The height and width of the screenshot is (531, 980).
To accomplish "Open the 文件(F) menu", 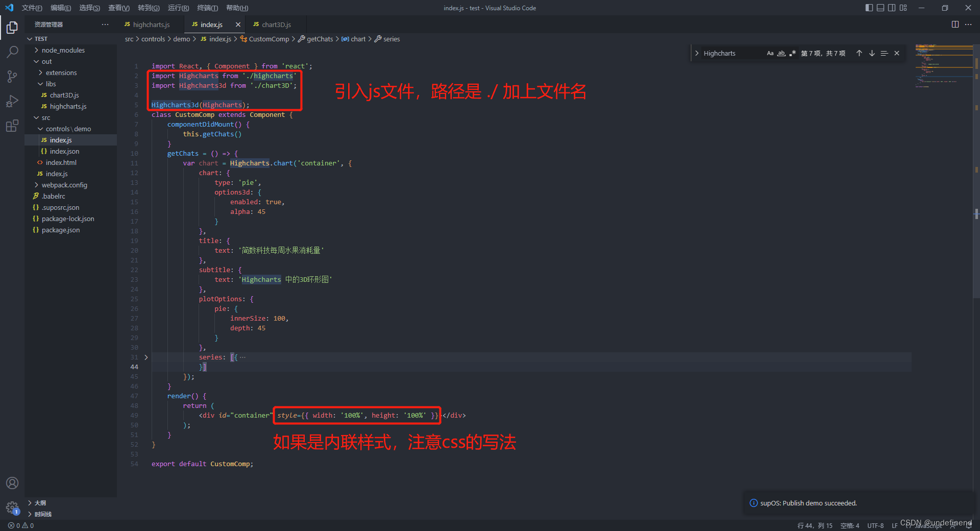I will (32, 8).
